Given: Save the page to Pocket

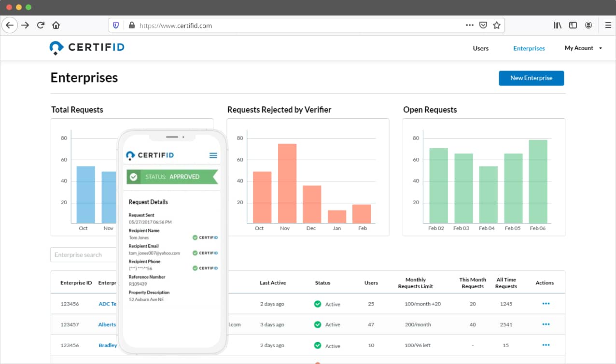Looking at the screenshot, I should 483,25.
